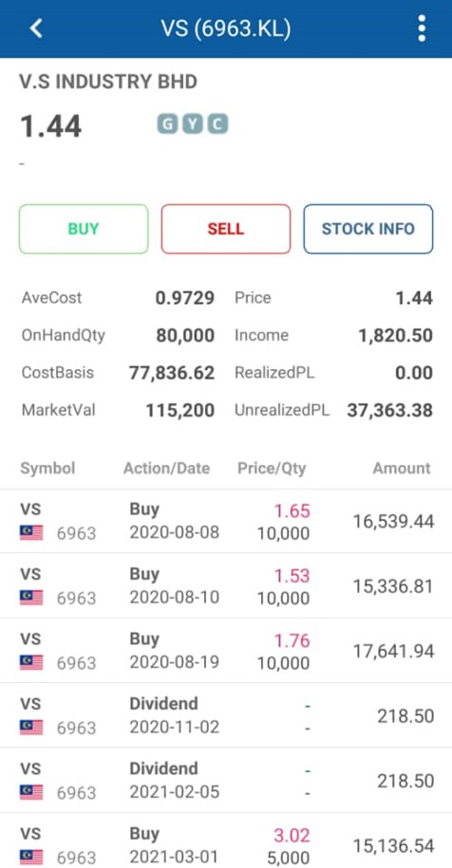452x868 pixels.
Task: Tap the back arrow in header
Action: click(x=36, y=28)
